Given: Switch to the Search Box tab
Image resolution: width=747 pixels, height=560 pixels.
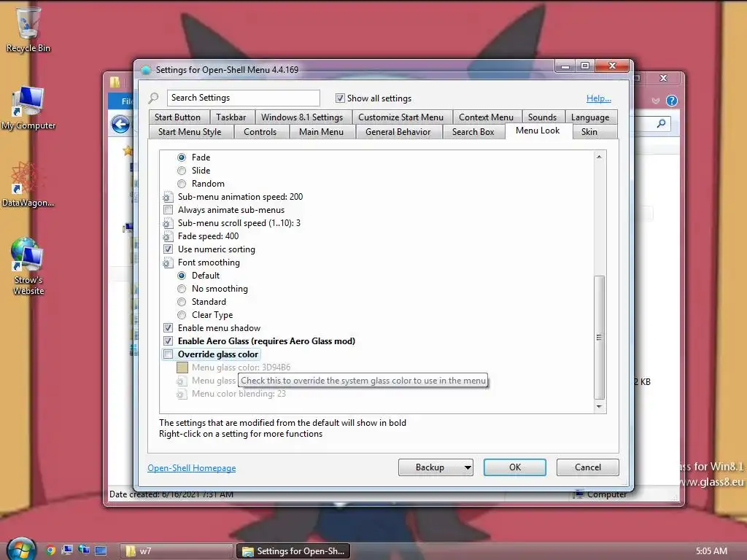Looking at the screenshot, I should [473, 132].
